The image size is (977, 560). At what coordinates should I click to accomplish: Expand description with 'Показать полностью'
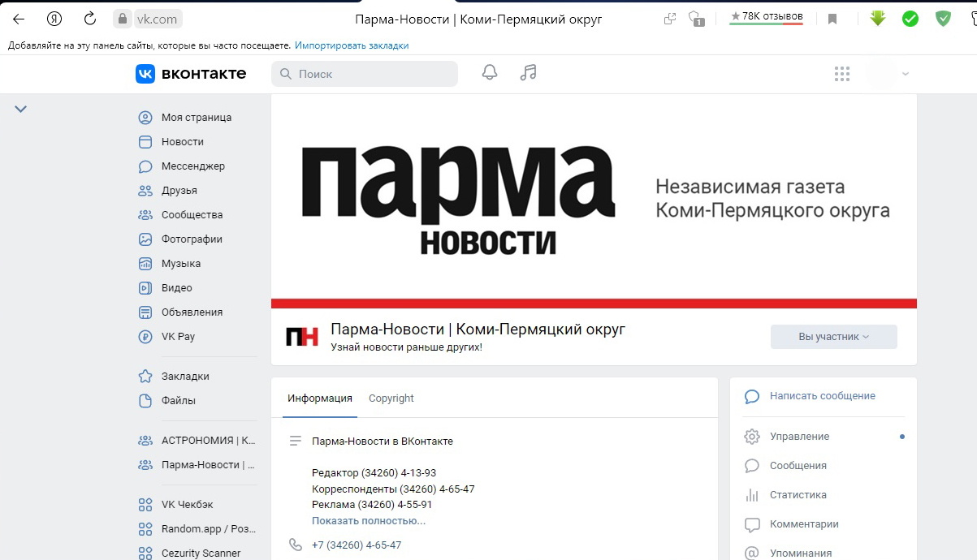pyautogui.click(x=369, y=521)
